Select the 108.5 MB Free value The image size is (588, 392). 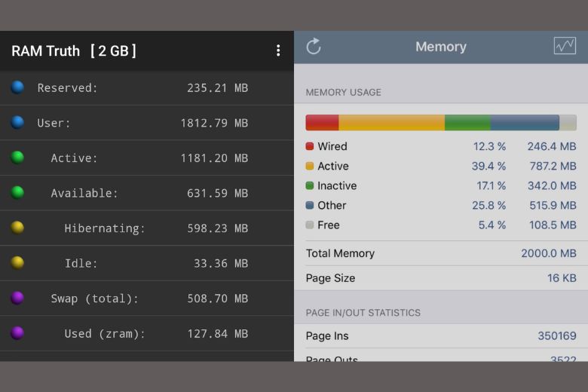pyautogui.click(x=553, y=225)
